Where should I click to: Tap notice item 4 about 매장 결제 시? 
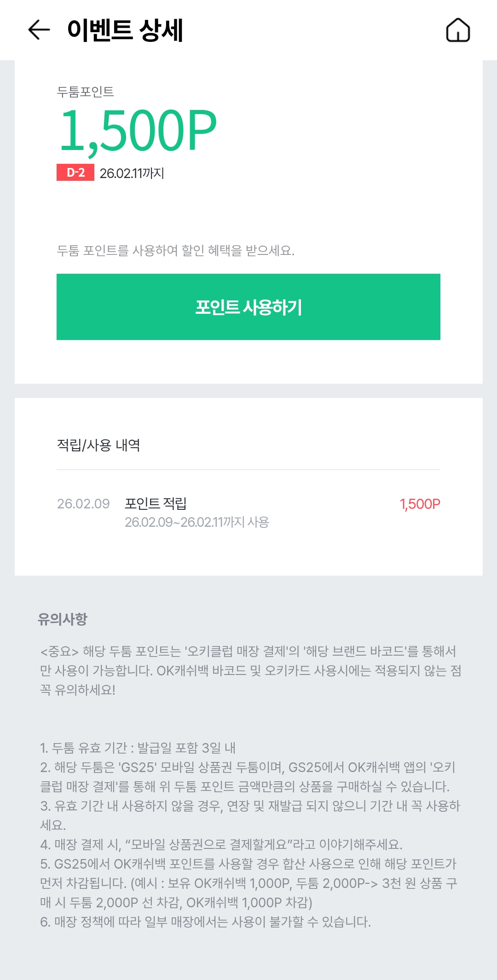(221, 844)
